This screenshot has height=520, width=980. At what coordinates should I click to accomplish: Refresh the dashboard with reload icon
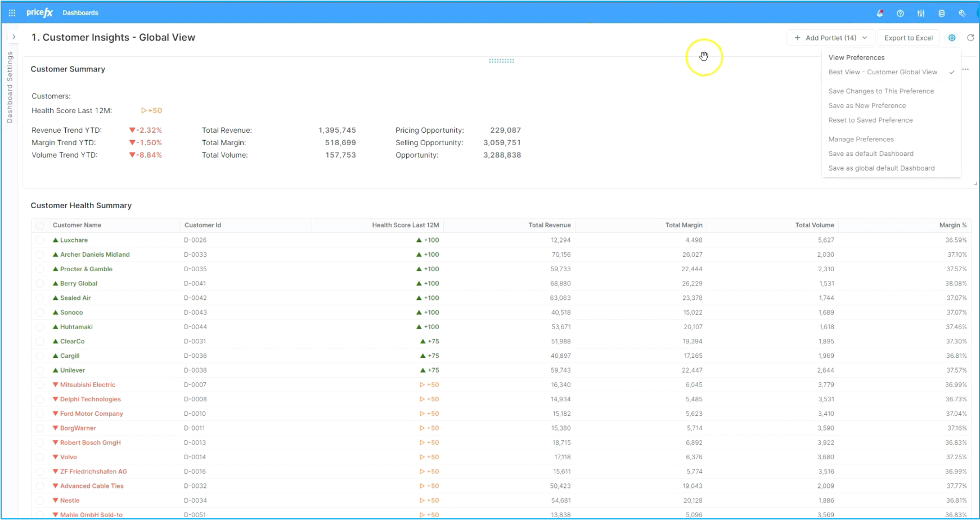coord(970,38)
